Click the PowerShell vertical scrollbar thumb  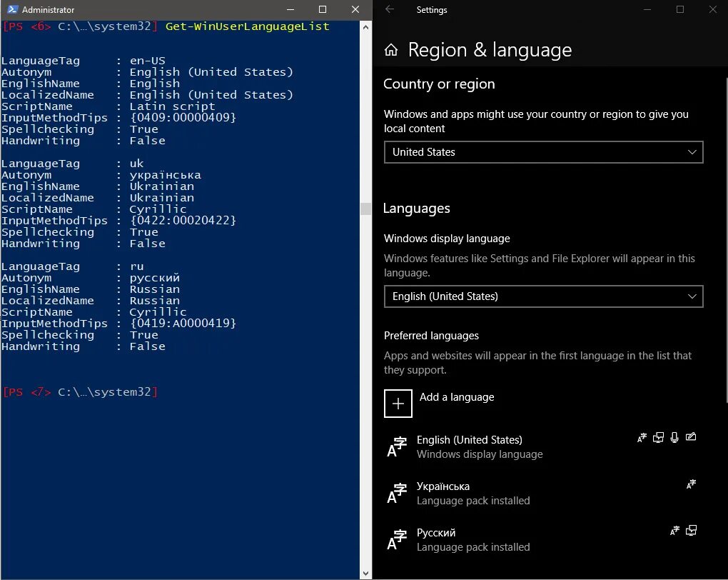coord(366,209)
